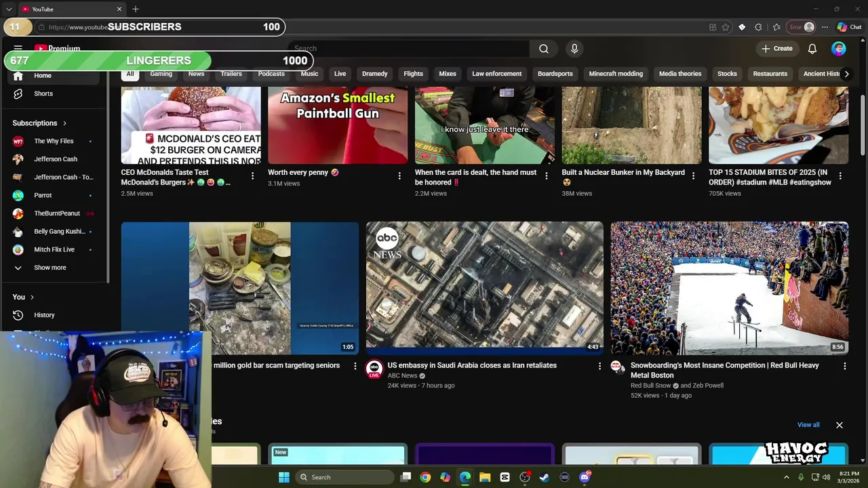Open the Windows Start menu

click(x=284, y=477)
